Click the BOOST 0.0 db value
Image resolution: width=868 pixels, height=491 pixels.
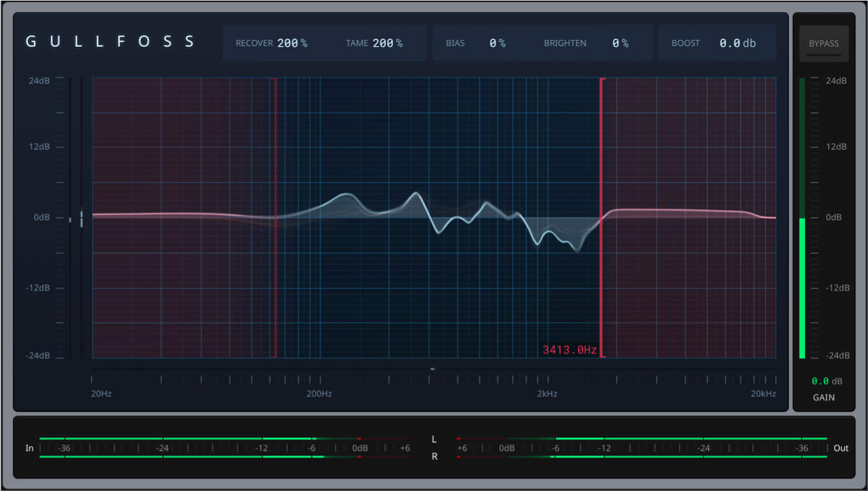[x=737, y=43]
